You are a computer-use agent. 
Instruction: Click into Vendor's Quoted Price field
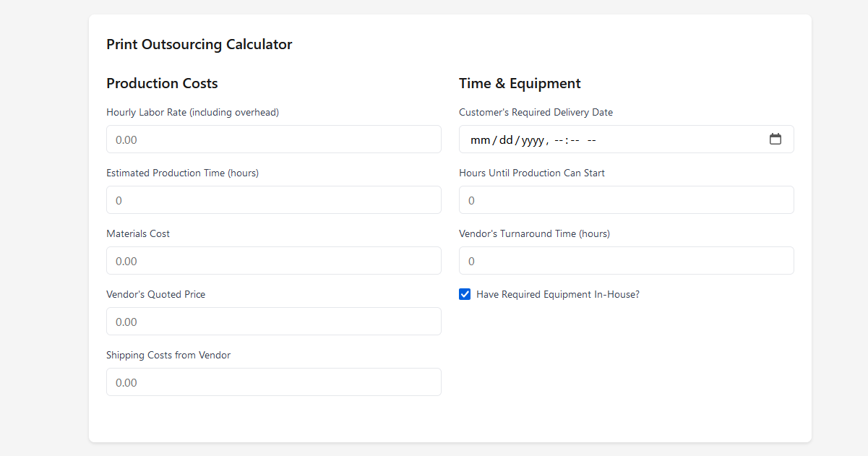pos(273,322)
